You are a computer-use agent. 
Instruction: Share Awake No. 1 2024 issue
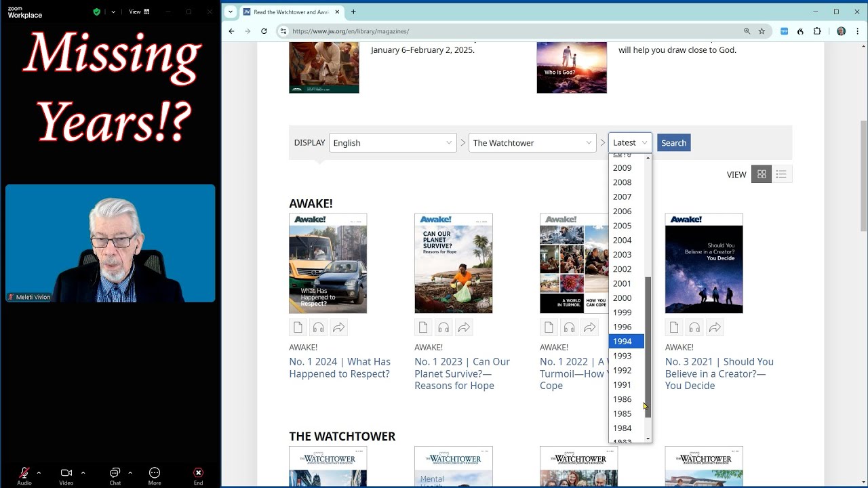[338, 328]
